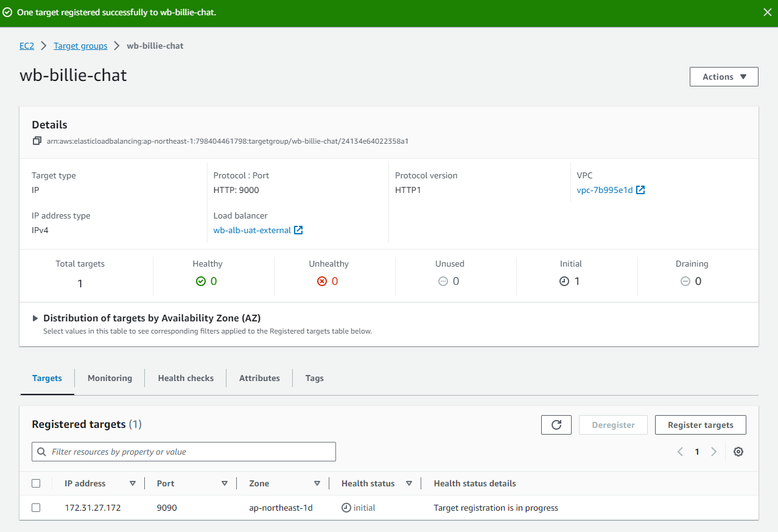Click the Draining status icon
Viewport: 778px width, 532px height.
pyautogui.click(x=685, y=281)
